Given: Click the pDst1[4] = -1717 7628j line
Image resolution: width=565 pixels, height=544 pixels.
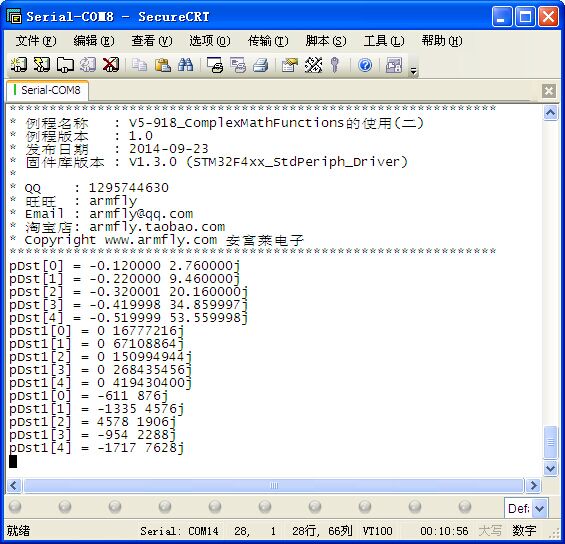Looking at the screenshot, I should click(x=97, y=448).
